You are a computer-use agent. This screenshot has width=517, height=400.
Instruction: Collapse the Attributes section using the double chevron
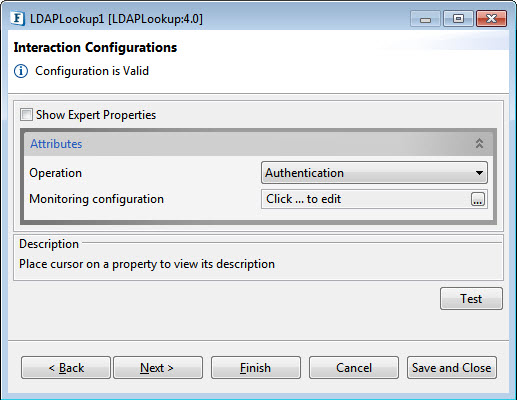click(479, 143)
